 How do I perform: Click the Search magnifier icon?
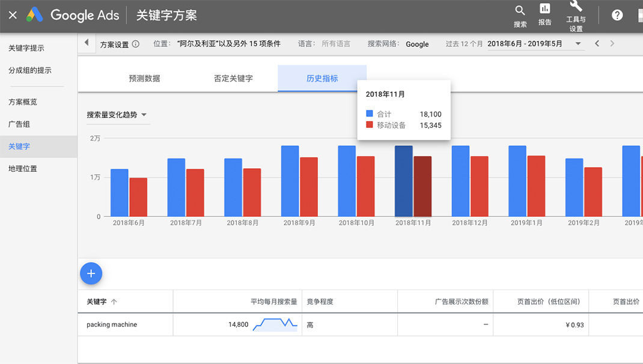coord(520,11)
